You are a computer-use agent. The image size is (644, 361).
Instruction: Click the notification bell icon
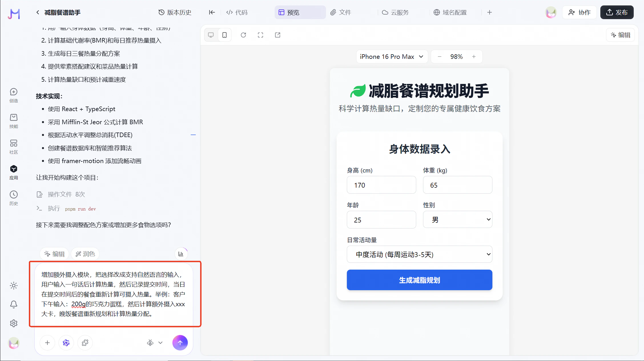pos(13,304)
